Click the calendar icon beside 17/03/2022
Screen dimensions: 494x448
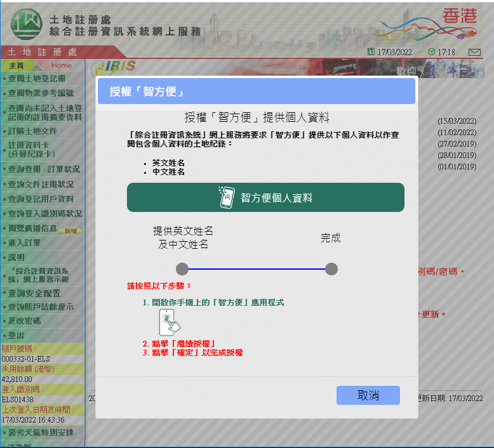point(371,51)
